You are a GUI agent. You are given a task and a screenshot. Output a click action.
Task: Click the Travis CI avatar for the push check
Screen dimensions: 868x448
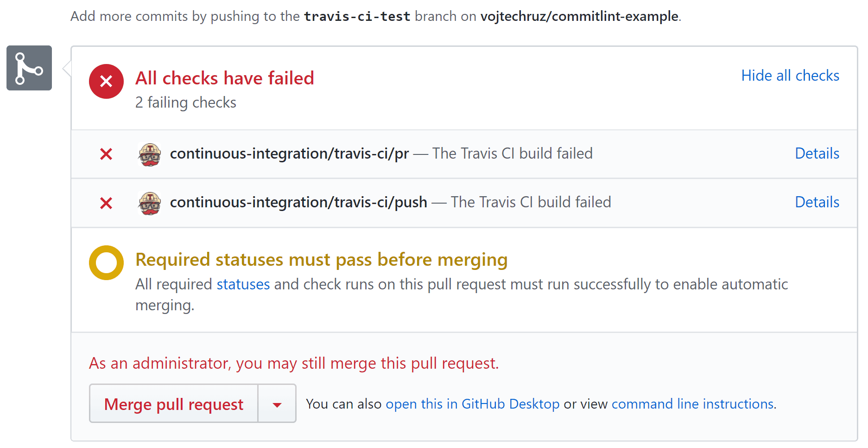point(150,203)
